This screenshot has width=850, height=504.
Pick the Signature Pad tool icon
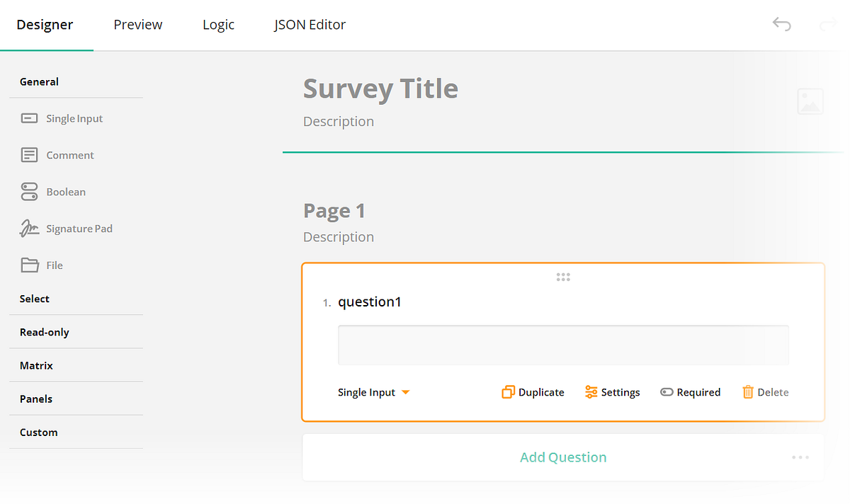coord(28,228)
